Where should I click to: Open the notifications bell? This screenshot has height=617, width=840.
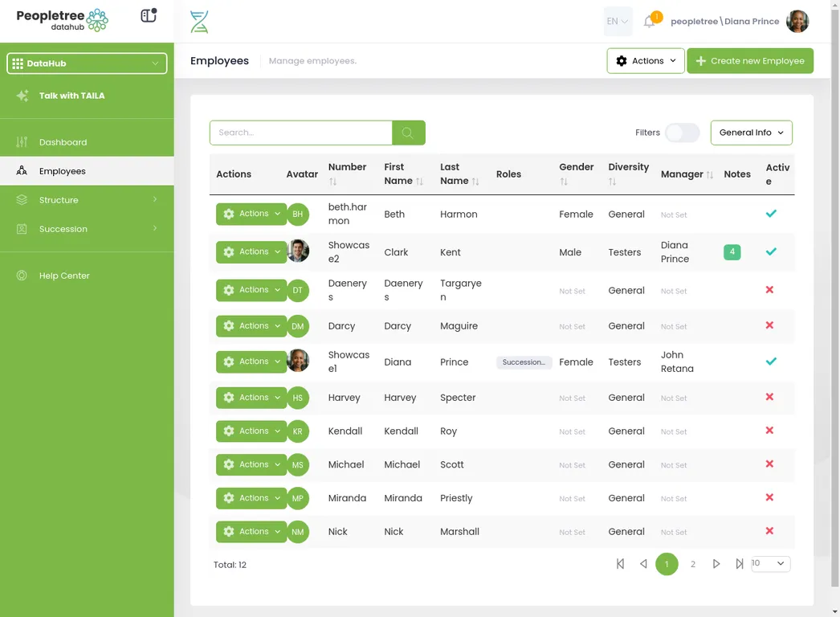pos(650,22)
